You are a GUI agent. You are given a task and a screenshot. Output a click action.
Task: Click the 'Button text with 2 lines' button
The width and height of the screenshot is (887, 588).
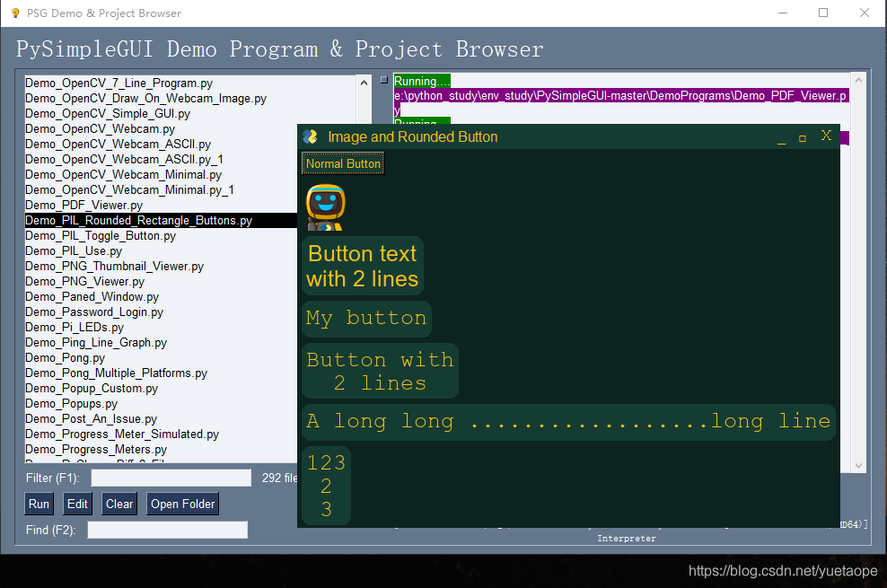[x=363, y=267]
